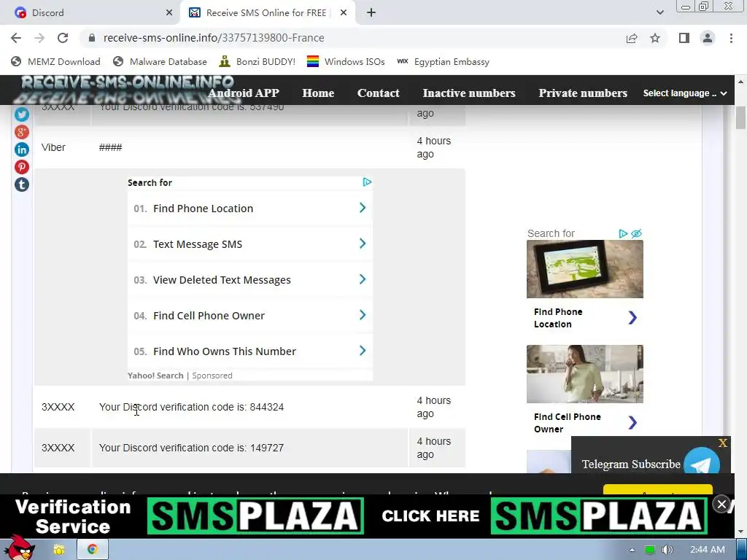This screenshot has width=747, height=560.
Task: Click the scrollbar up arrow
Action: click(740, 82)
